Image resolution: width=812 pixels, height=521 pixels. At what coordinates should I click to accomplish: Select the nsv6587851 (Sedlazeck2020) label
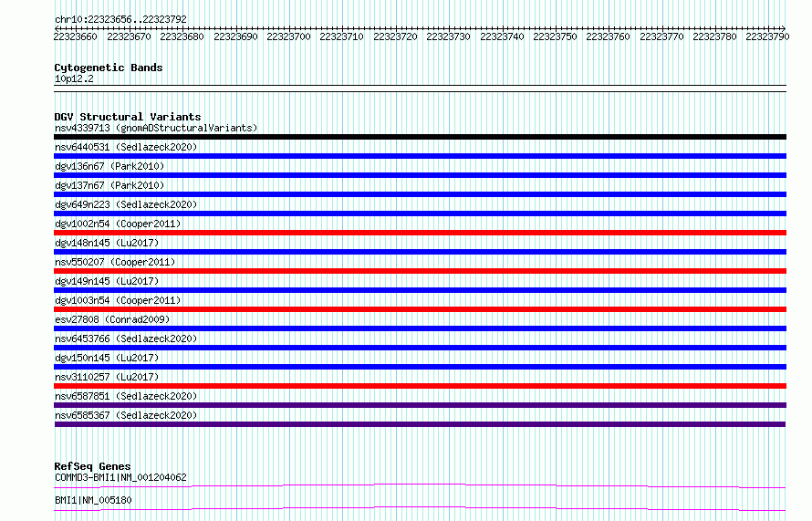point(126,396)
